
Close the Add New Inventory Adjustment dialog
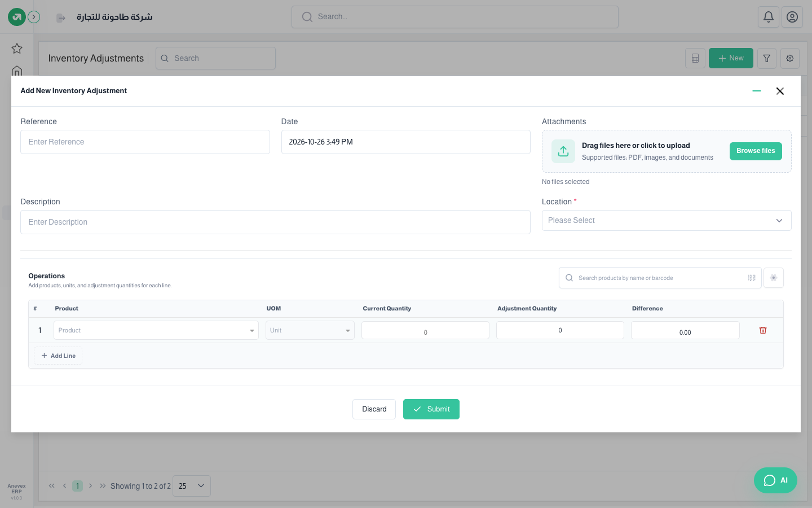780,91
